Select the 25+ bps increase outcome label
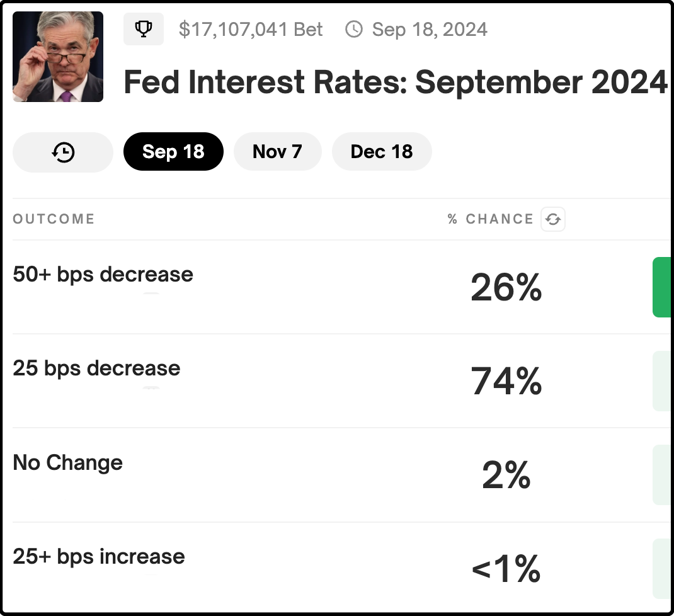 click(99, 557)
